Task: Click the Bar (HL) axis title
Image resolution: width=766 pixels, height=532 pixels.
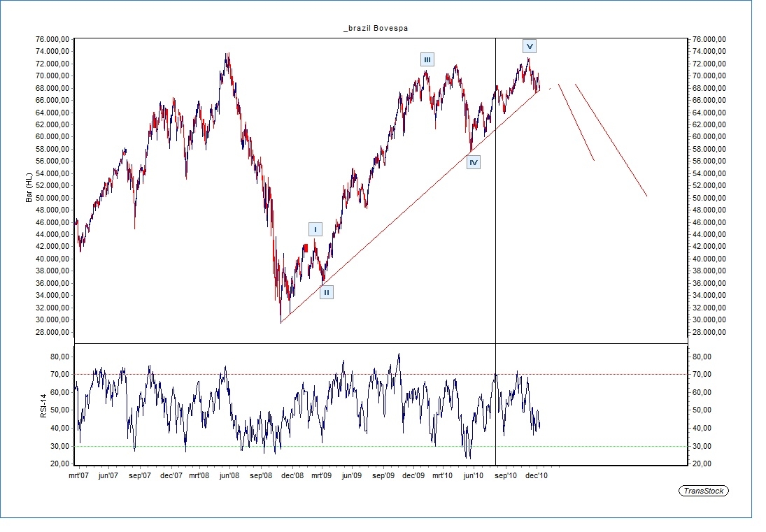Action: (29, 189)
